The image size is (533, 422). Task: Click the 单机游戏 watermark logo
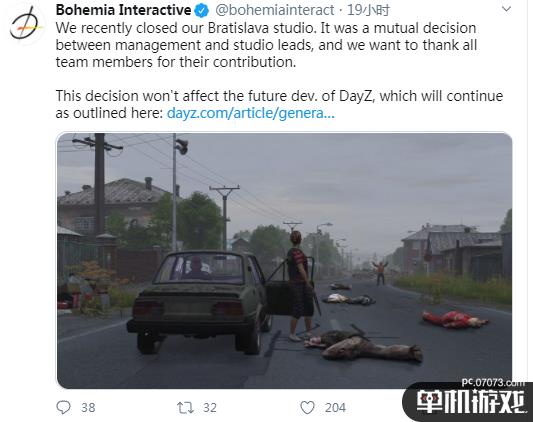click(472, 402)
